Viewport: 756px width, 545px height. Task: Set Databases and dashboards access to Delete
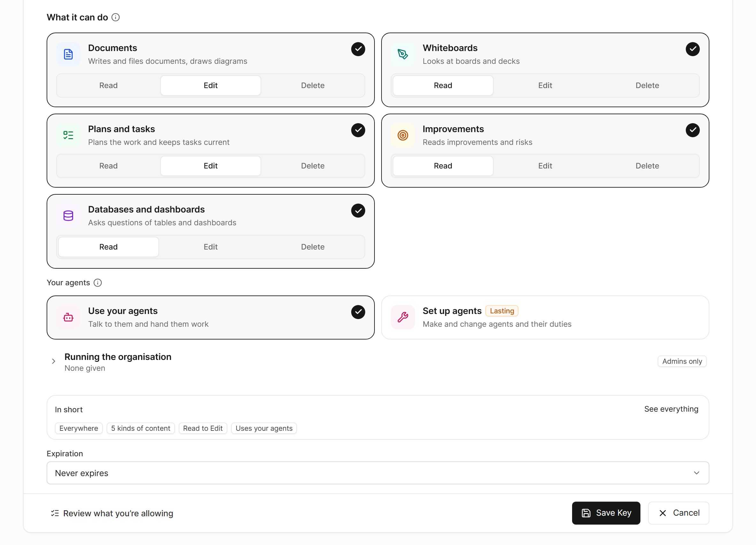pos(313,247)
